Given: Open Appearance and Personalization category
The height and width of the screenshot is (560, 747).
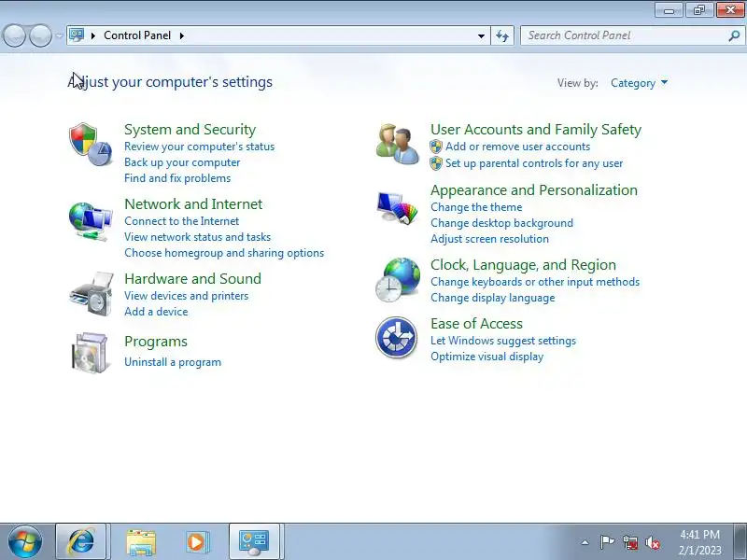Looking at the screenshot, I should click(533, 190).
